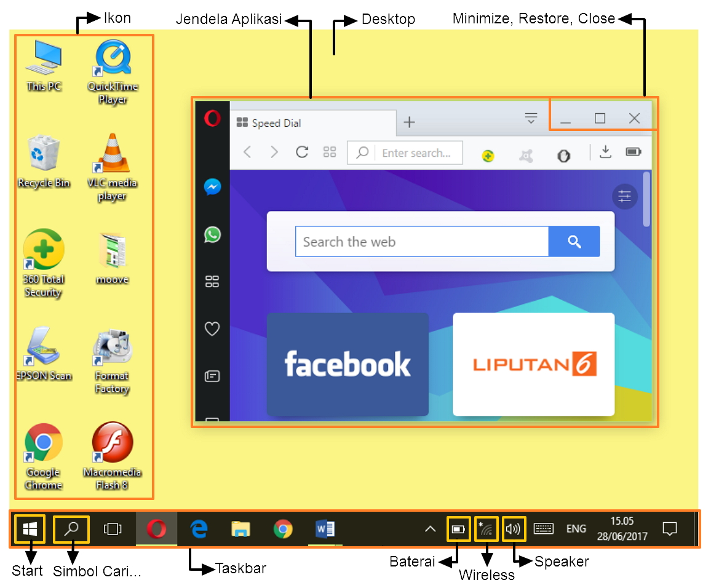Screen dimensions: 711x588
Task: Click the Opera page vertical scrollbar
Action: (646, 199)
